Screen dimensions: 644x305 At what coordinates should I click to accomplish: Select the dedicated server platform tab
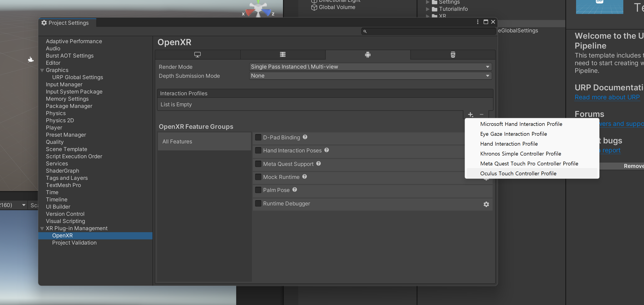283,54
